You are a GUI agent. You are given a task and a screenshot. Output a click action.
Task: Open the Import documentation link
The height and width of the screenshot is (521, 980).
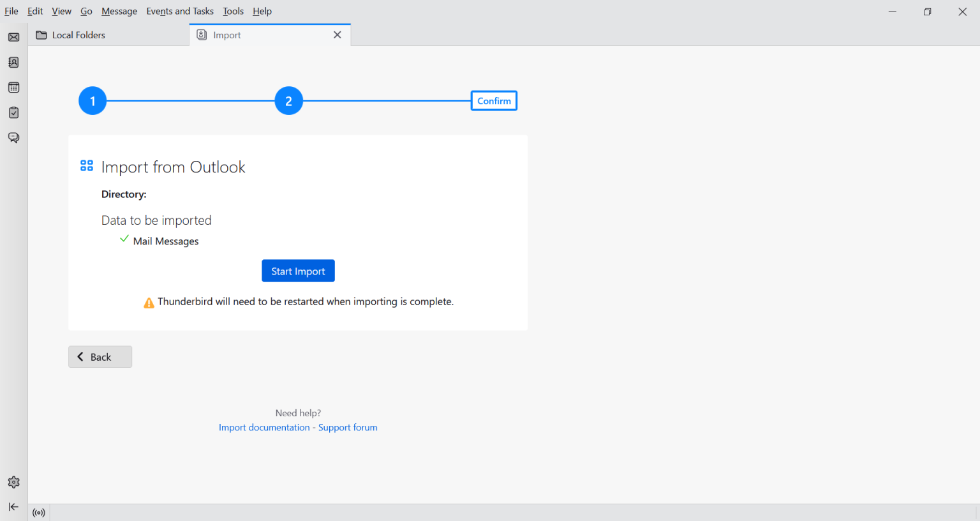[x=264, y=428]
